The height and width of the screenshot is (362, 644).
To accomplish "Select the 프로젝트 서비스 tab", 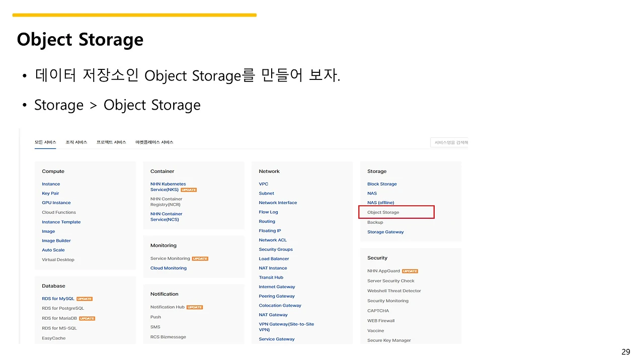I will [x=111, y=142].
